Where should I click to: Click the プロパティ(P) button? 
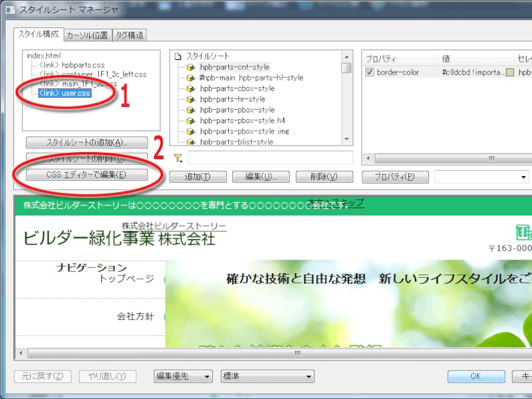395,177
